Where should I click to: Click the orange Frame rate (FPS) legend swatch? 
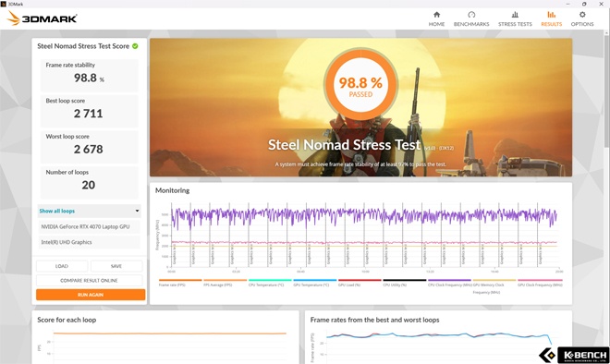180,280
